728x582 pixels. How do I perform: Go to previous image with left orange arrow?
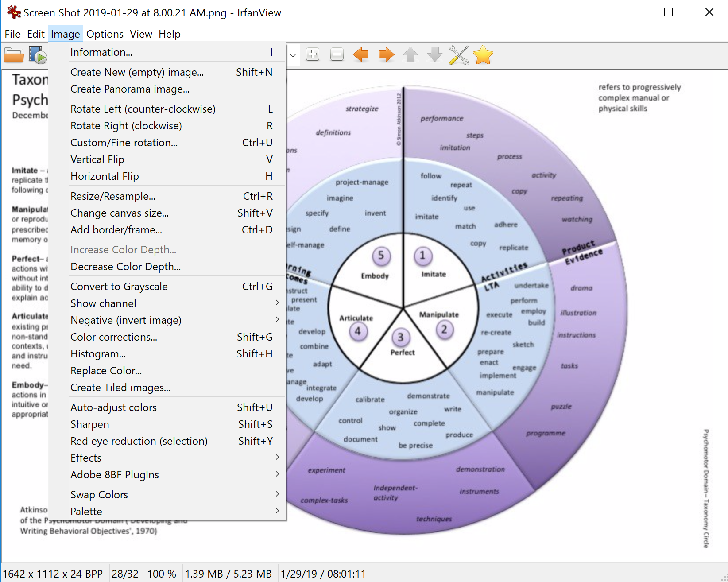pos(361,55)
